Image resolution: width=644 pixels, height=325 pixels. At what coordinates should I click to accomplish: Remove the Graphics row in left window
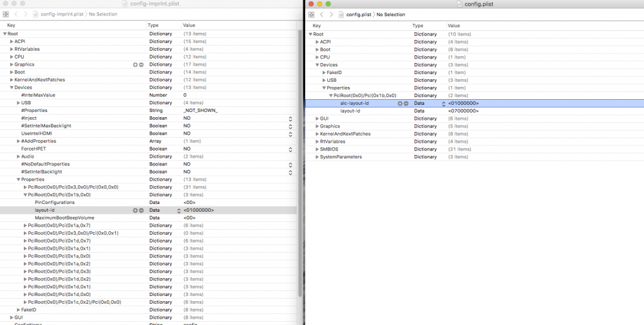pyautogui.click(x=141, y=64)
